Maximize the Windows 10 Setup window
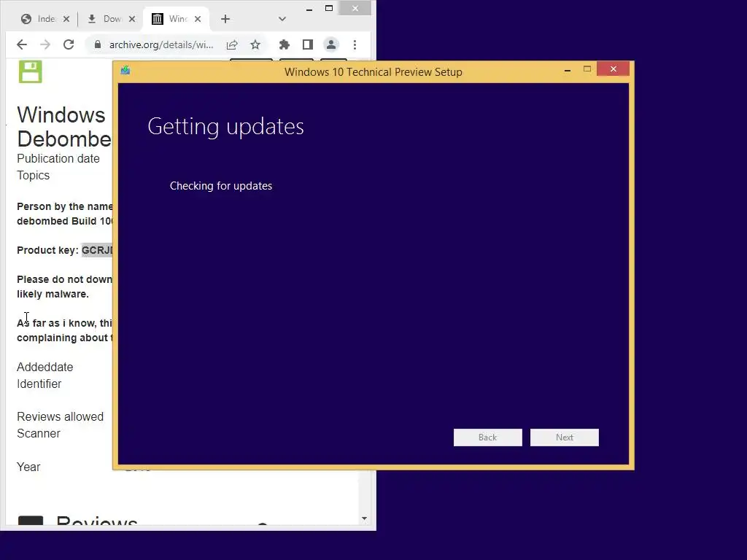Image resolution: width=747 pixels, height=560 pixels. [x=587, y=69]
